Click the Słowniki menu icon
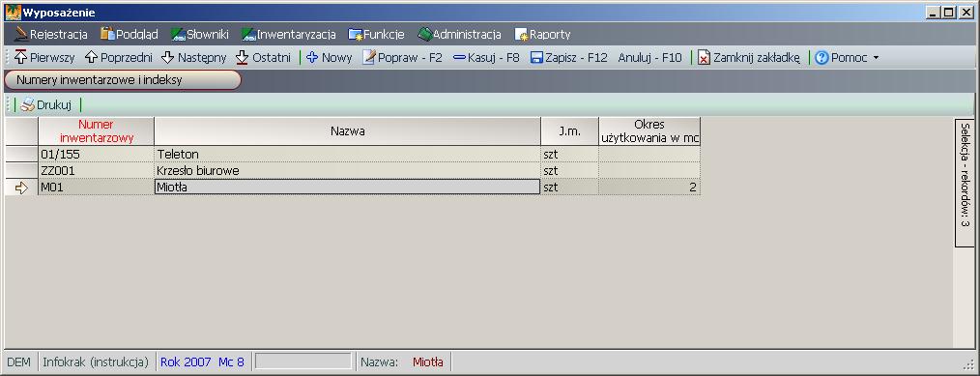 click(x=178, y=35)
